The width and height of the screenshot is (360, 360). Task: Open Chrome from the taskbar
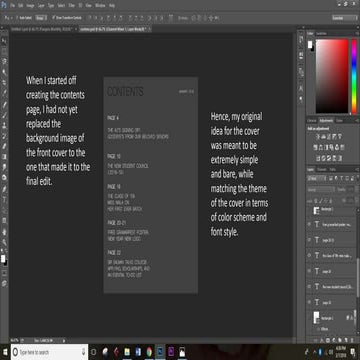[149, 352]
